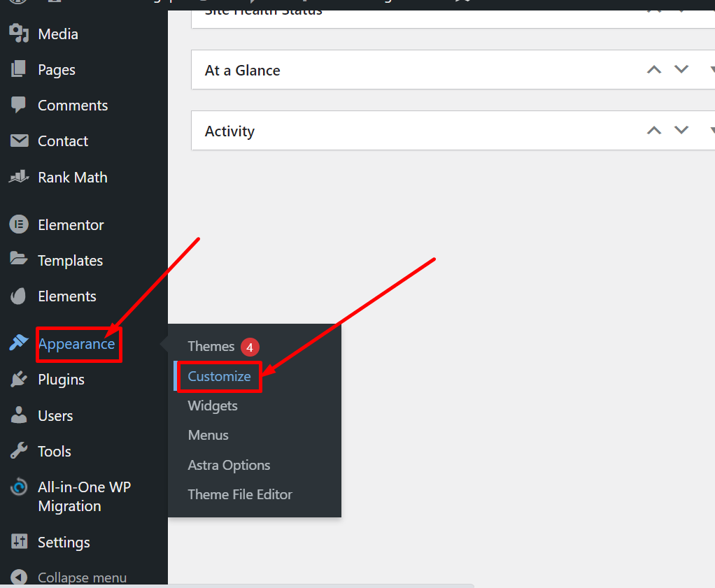The image size is (715, 588).
Task: Click the Comments speech bubble icon
Action: pyautogui.click(x=19, y=105)
